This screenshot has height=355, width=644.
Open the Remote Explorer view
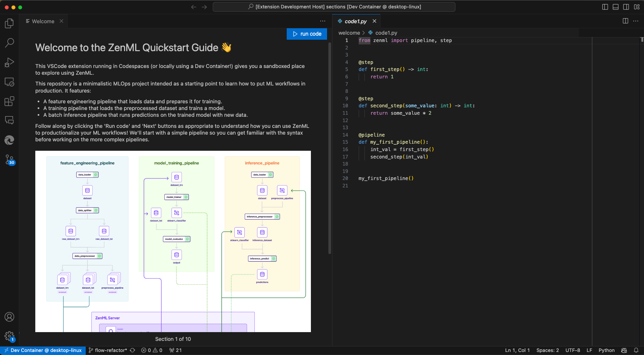tap(9, 82)
